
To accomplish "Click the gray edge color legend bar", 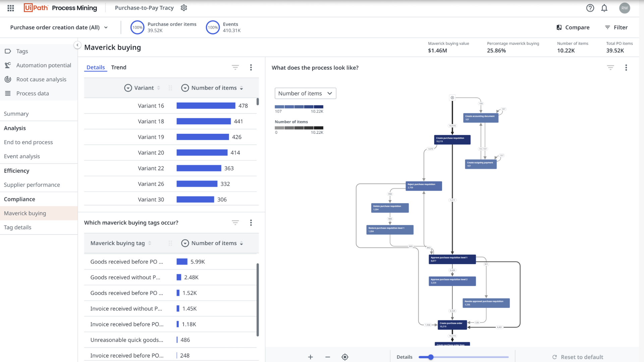I will 299,128.
